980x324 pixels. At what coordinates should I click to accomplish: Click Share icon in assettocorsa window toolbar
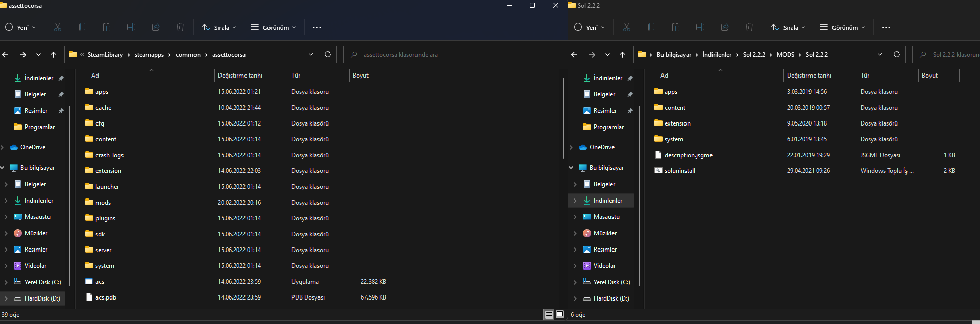click(x=156, y=27)
